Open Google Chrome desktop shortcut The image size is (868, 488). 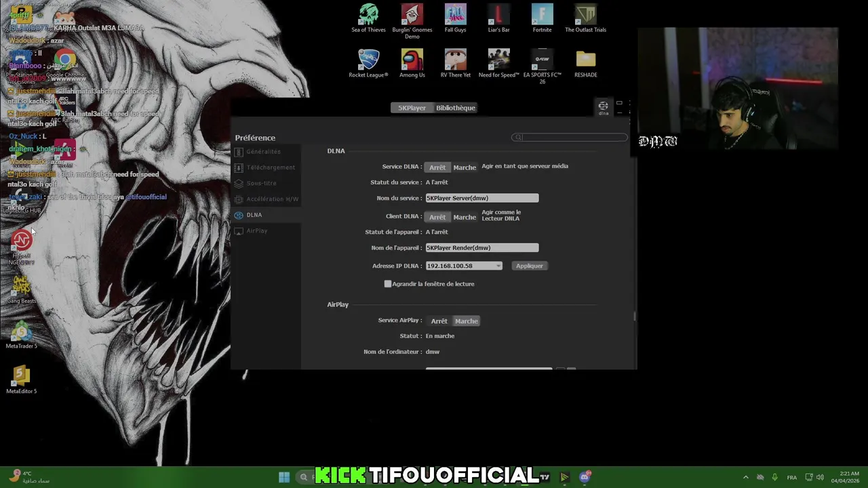65,64
